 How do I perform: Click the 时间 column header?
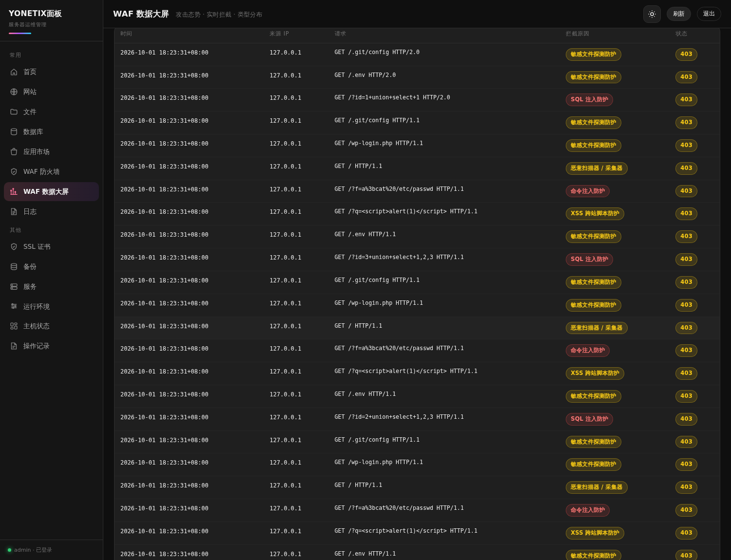(126, 34)
